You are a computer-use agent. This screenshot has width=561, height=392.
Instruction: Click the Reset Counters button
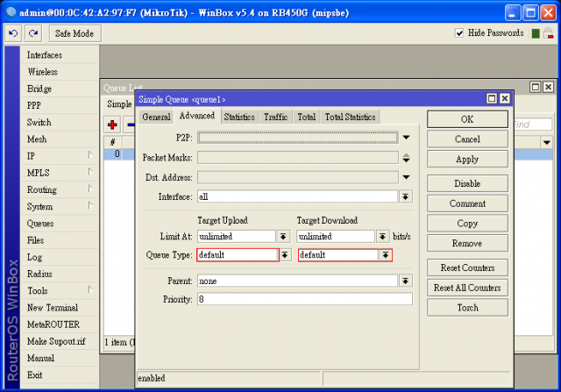click(x=467, y=267)
